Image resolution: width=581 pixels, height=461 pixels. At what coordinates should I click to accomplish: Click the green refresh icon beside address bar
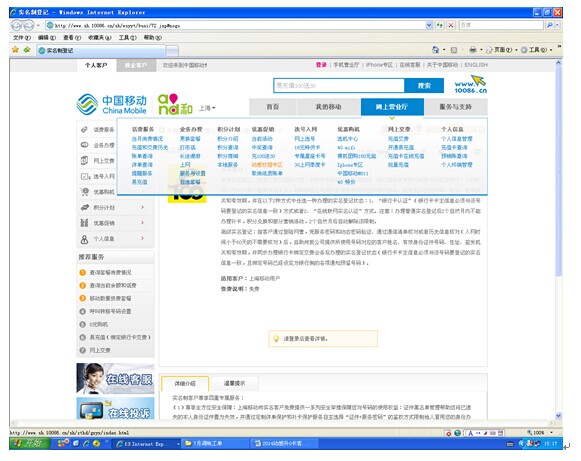pos(439,25)
